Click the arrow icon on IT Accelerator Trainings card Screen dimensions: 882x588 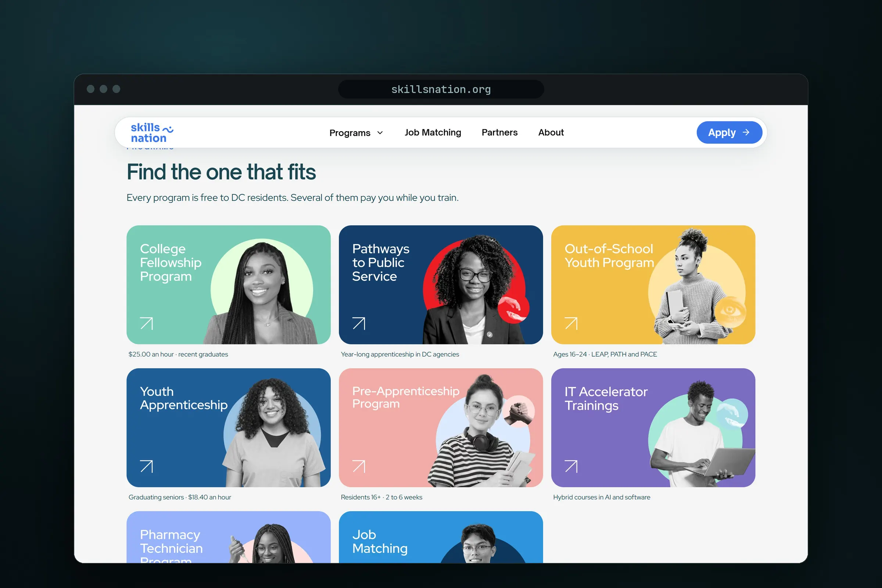[571, 466]
